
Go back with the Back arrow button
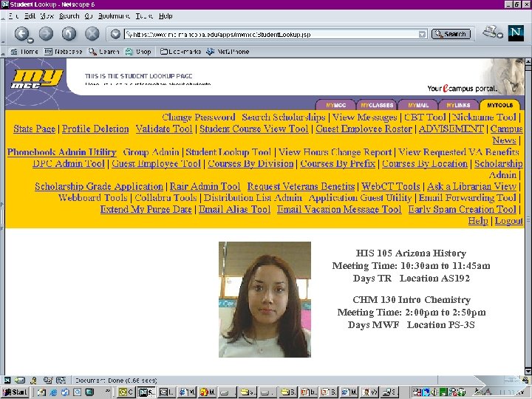21,33
